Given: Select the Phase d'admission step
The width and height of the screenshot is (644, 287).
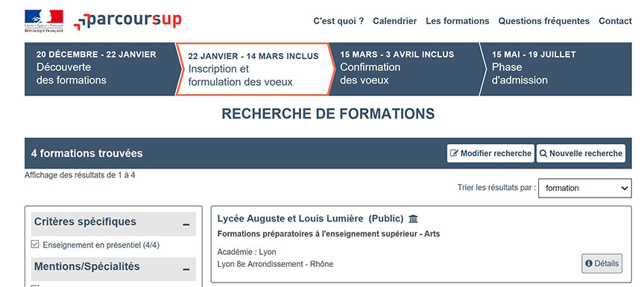Looking at the screenshot, I should pos(555,69).
